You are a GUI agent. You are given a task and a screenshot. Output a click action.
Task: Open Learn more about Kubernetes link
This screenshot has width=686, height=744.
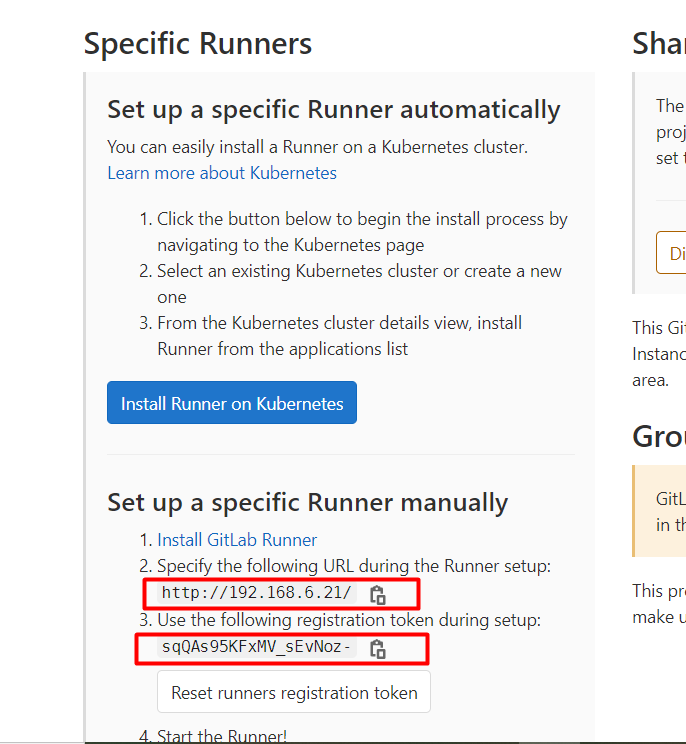[x=222, y=173]
